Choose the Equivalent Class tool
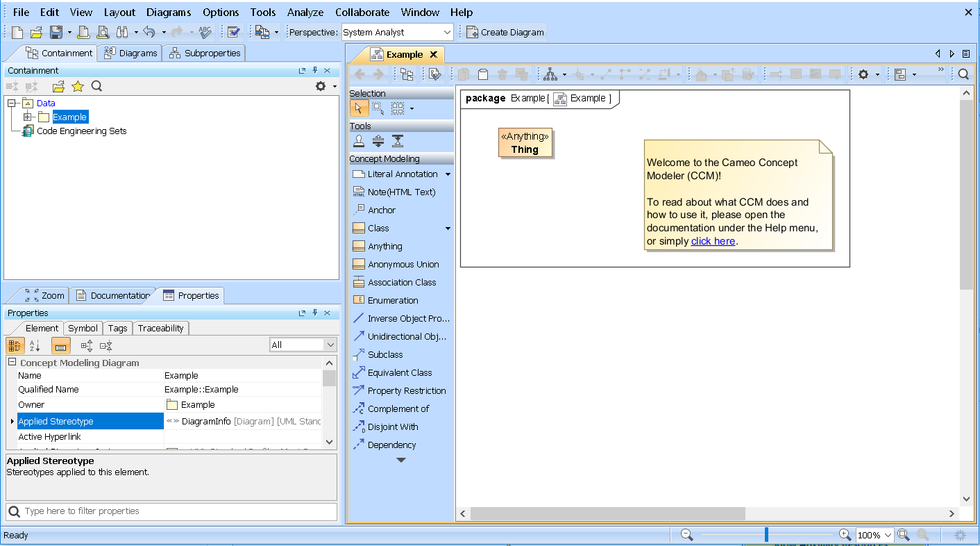This screenshot has width=980, height=546. pyautogui.click(x=399, y=372)
